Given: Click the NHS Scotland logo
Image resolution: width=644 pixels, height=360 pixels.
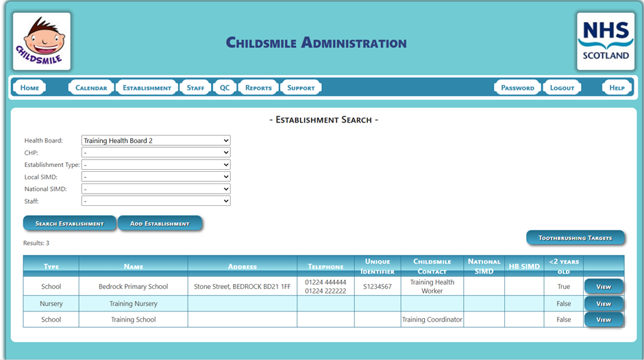Looking at the screenshot, I should [x=605, y=41].
